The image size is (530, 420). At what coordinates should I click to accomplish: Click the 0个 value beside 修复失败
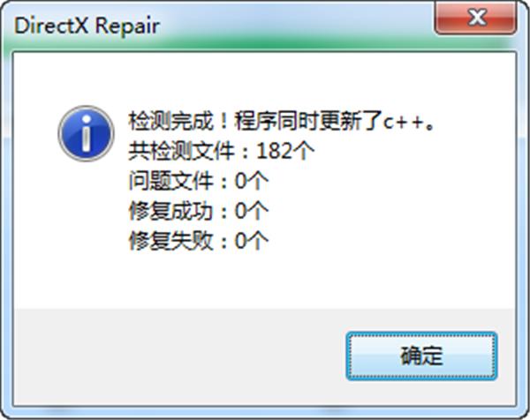(x=252, y=241)
